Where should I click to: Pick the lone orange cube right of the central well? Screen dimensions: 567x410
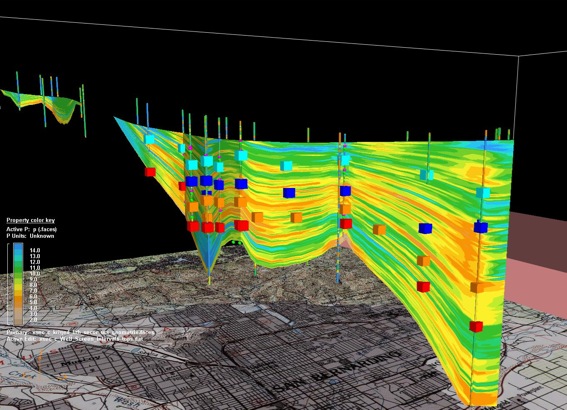pyautogui.click(x=379, y=229)
